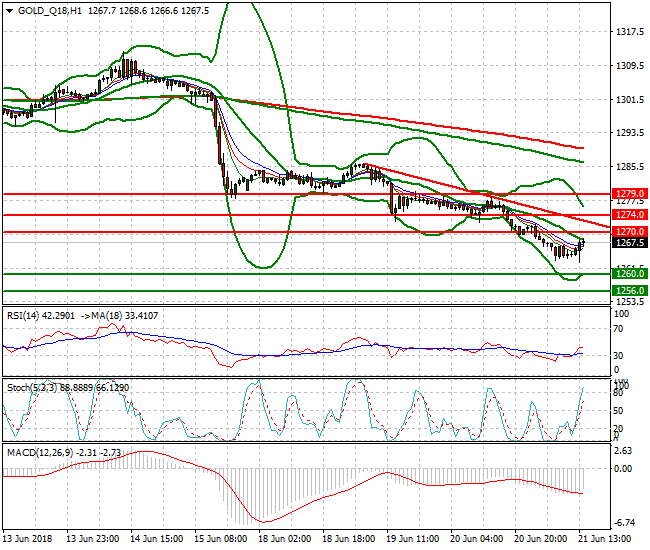Click the chart menu triangle beside GOLD_Q18,H1

[x=10, y=11]
